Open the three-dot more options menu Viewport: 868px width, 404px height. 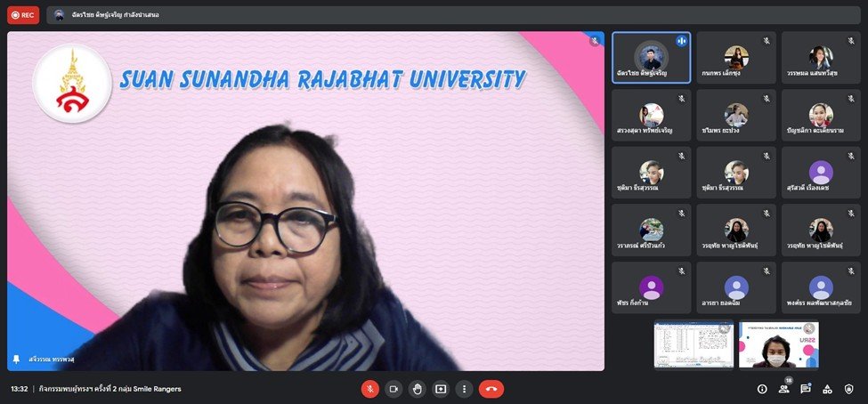point(463,389)
